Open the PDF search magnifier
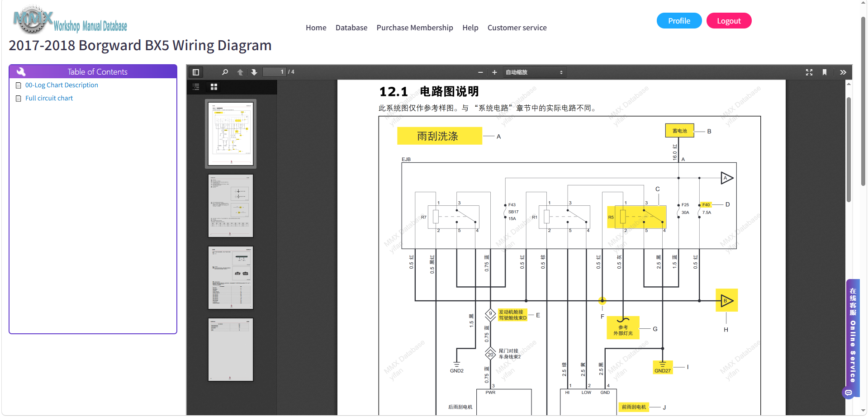868x417 pixels. (225, 72)
